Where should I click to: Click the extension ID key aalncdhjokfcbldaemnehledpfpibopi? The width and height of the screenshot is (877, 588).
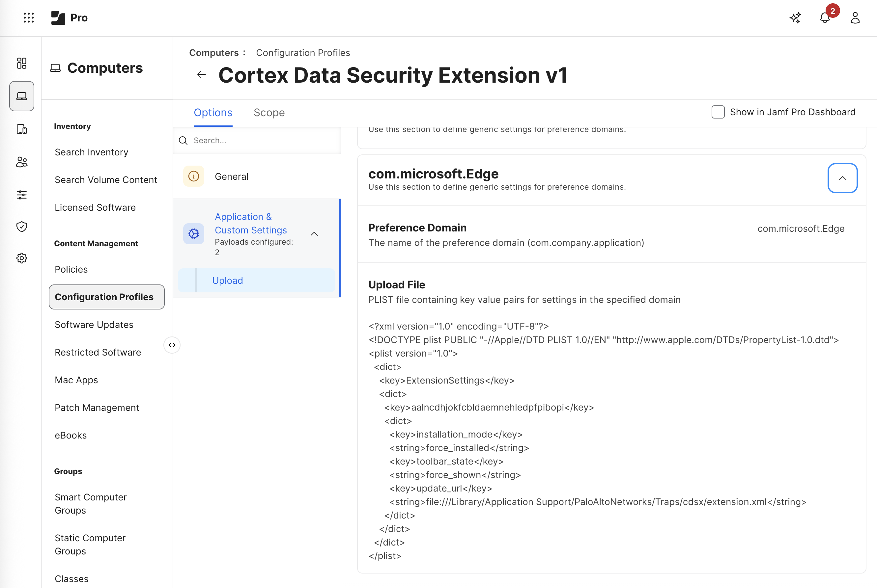coord(489,408)
